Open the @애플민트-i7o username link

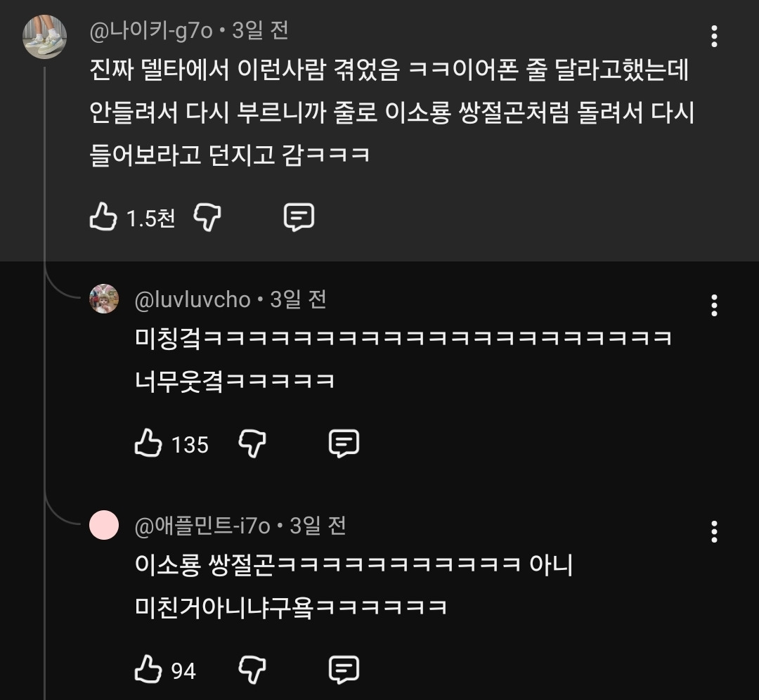(202, 526)
